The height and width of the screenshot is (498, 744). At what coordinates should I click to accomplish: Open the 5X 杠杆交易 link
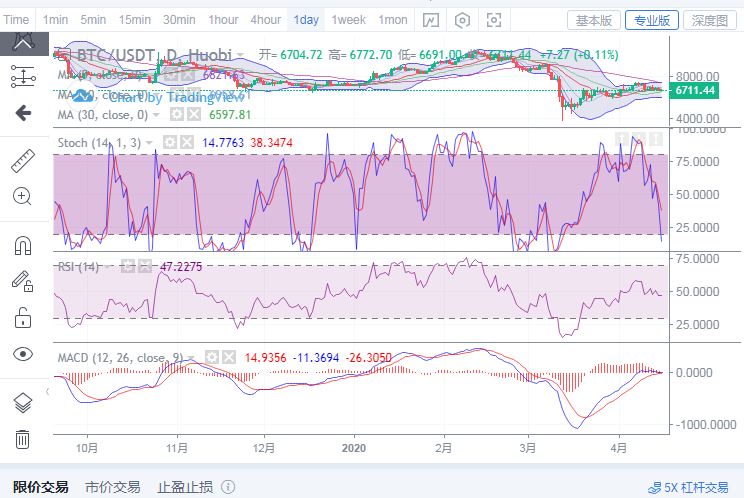[x=688, y=488]
